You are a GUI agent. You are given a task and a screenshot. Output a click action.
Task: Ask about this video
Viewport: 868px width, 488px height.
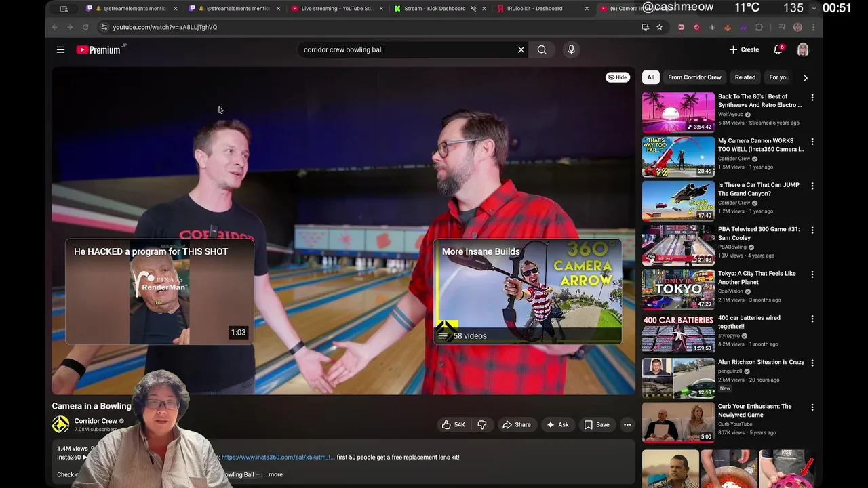tap(558, 424)
